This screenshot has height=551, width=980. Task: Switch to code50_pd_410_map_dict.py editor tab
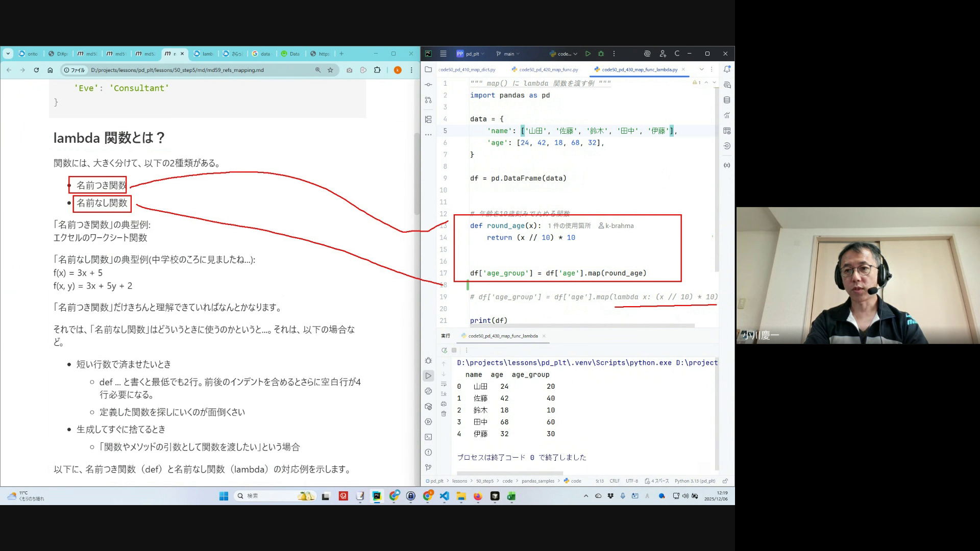(467, 69)
